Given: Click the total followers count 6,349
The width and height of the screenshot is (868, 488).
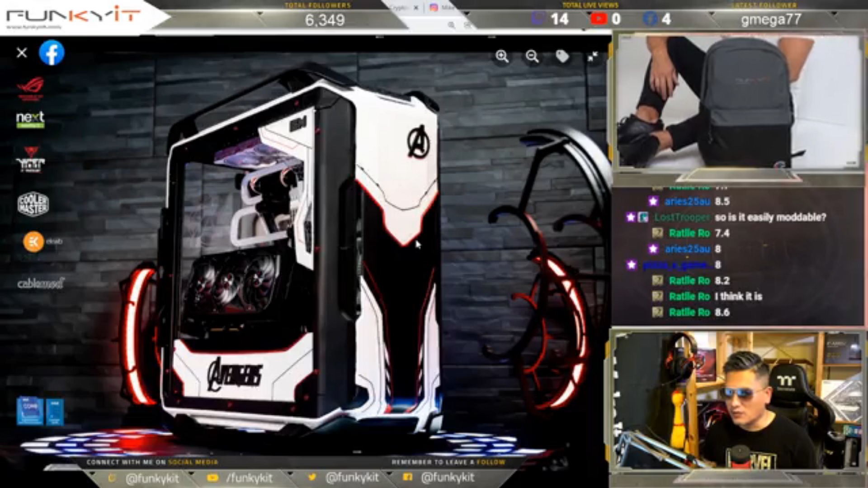Looking at the screenshot, I should tap(325, 20).
